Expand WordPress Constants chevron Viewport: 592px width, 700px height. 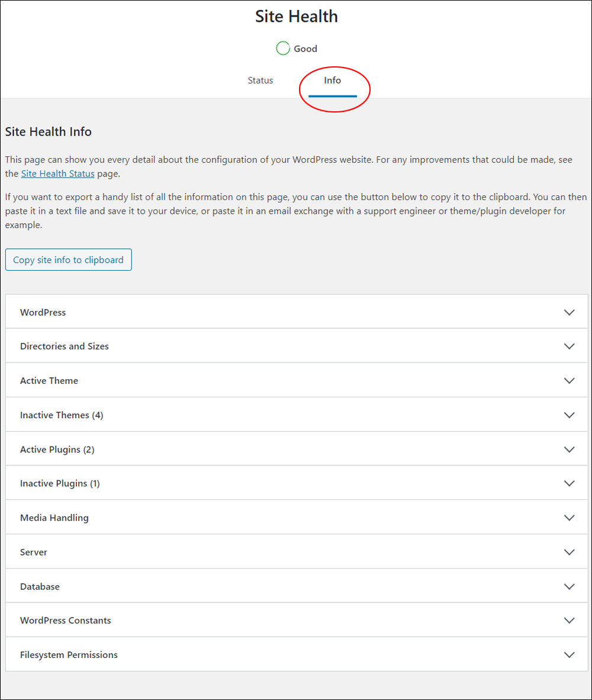click(x=569, y=620)
